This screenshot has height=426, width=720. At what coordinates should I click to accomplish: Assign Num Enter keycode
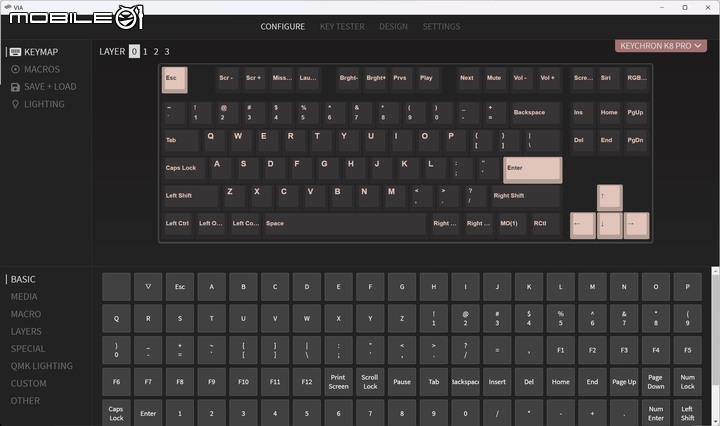[656, 413]
